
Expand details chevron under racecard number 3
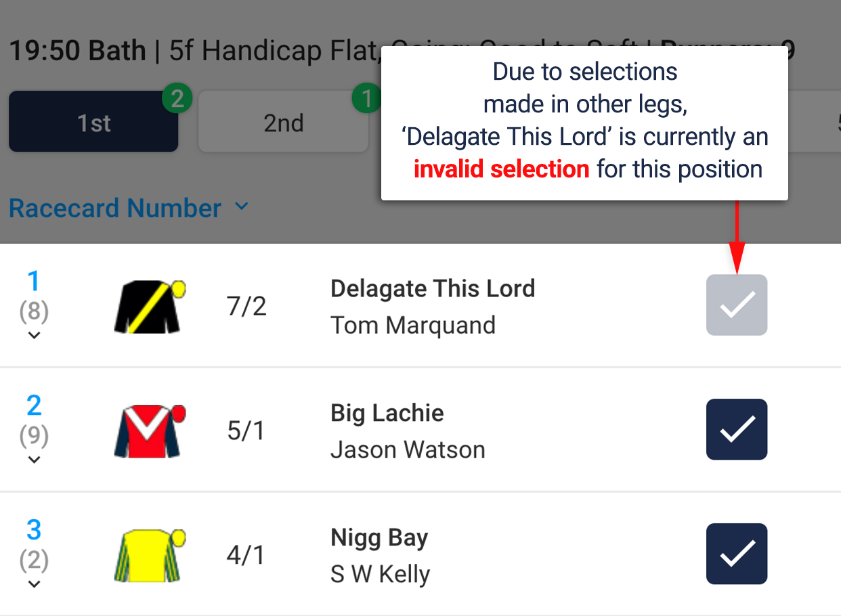click(x=34, y=584)
